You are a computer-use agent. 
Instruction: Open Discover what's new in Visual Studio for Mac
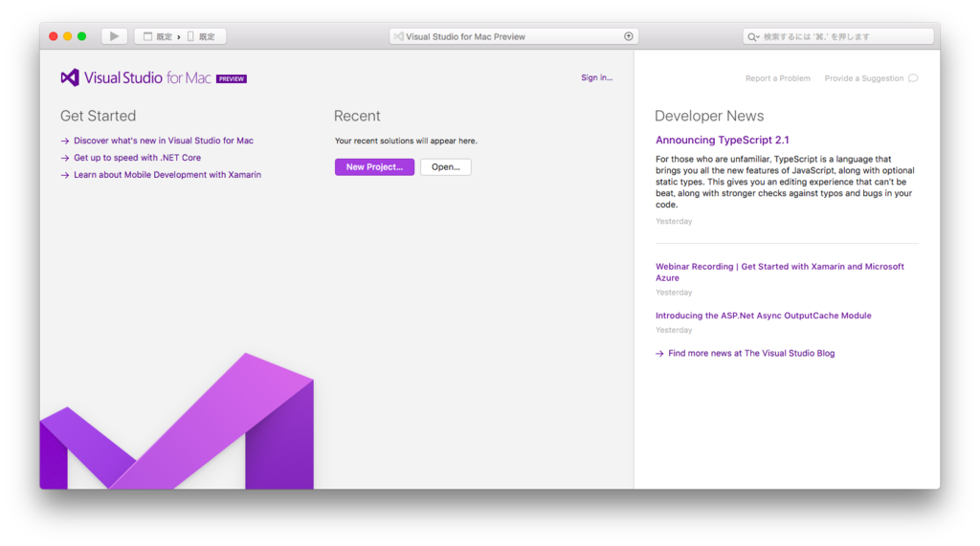[163, 141]
